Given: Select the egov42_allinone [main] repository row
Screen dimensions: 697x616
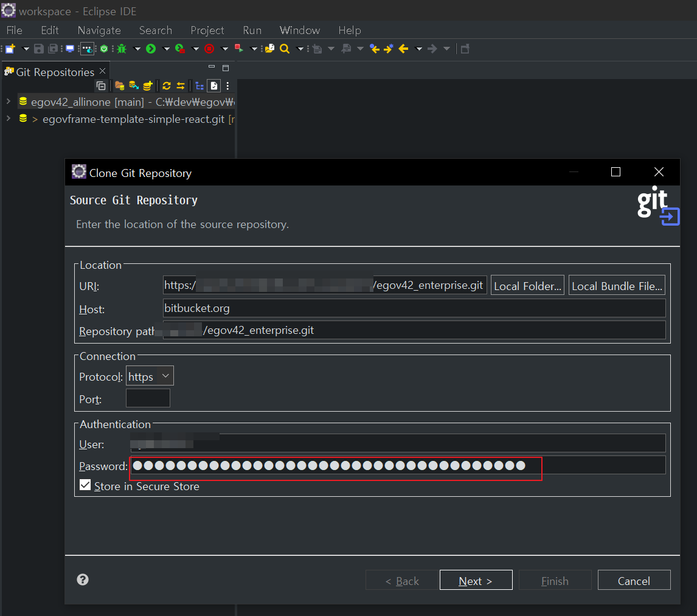Looking at the screenshot, I should 127,102.
